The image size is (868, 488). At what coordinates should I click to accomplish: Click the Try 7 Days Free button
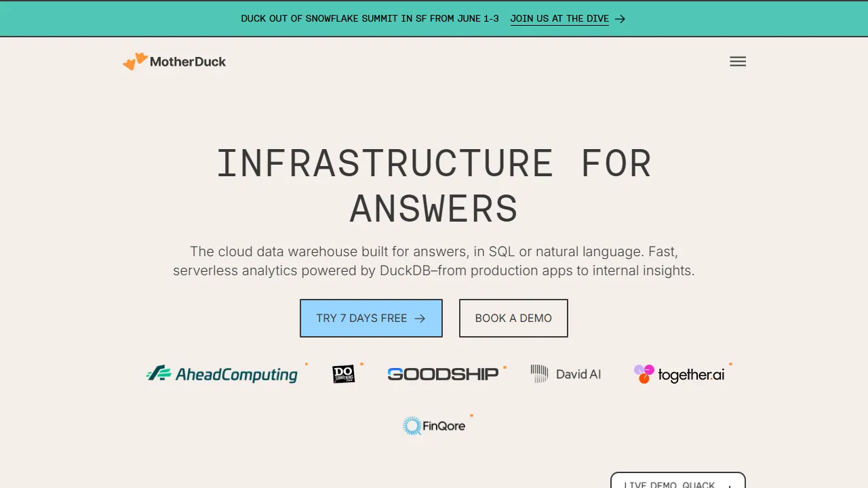371,318
